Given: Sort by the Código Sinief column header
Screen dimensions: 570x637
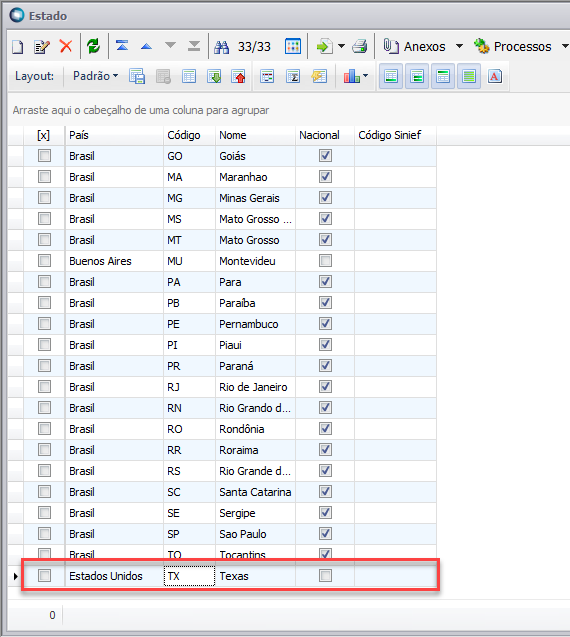Looking at the screenshot, I should (395, 135).
